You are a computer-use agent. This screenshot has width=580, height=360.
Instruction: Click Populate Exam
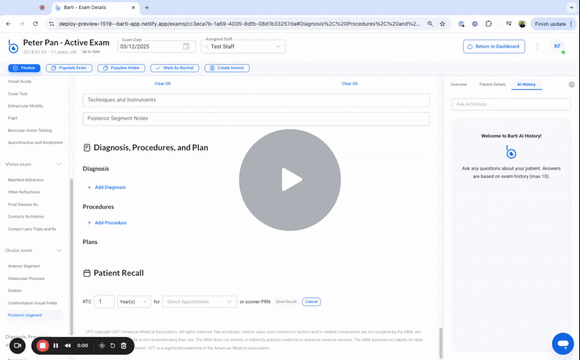click(x=69, y=68)
